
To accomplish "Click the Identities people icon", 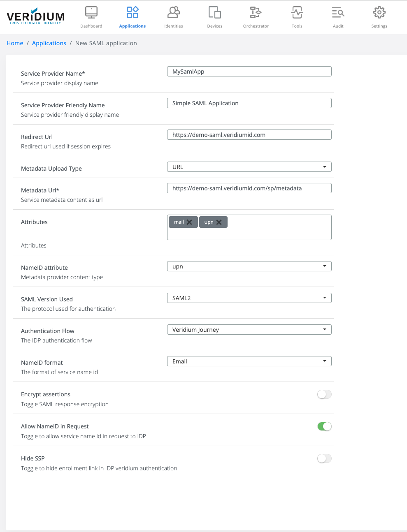I will (x=174, y=13).
